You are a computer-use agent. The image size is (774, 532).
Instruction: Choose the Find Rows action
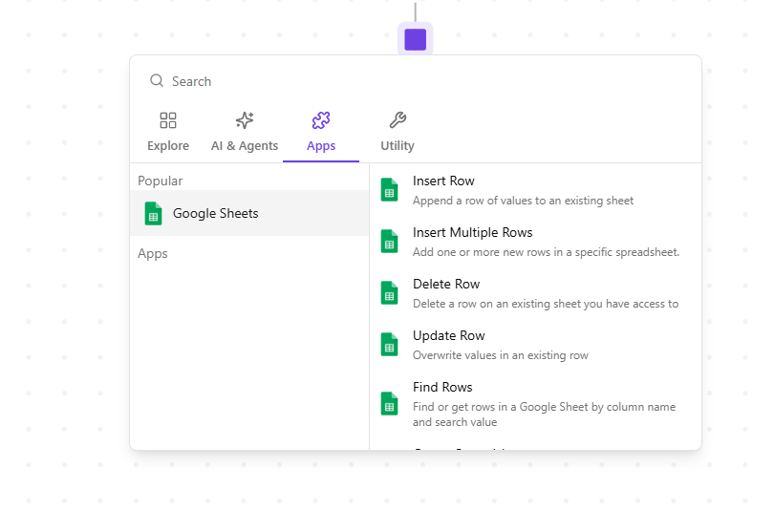tap(442, 388)
